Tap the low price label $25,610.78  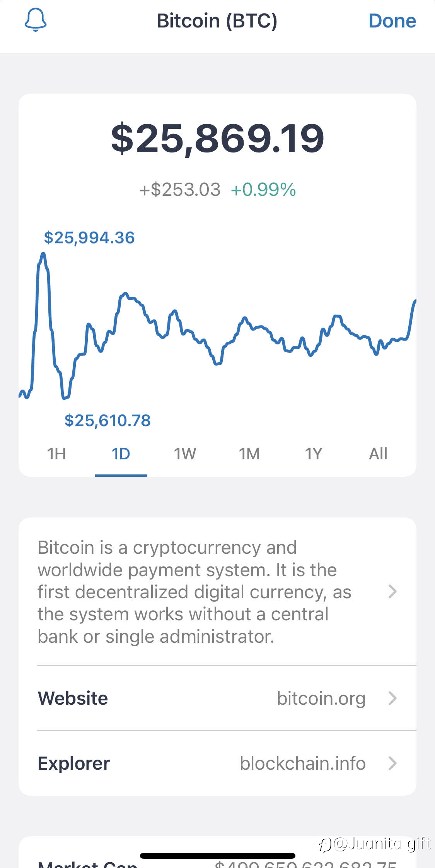tap(107, 420)
